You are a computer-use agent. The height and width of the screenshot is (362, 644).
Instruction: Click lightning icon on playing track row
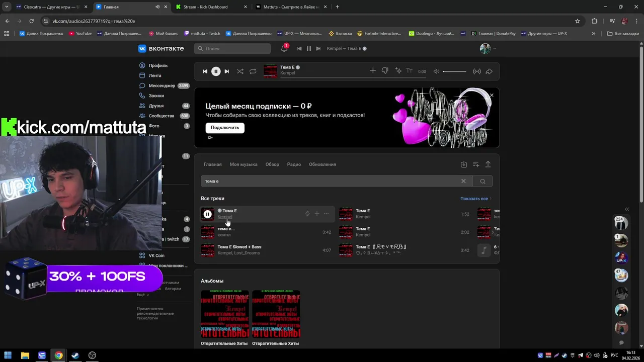tap(307, 214)
